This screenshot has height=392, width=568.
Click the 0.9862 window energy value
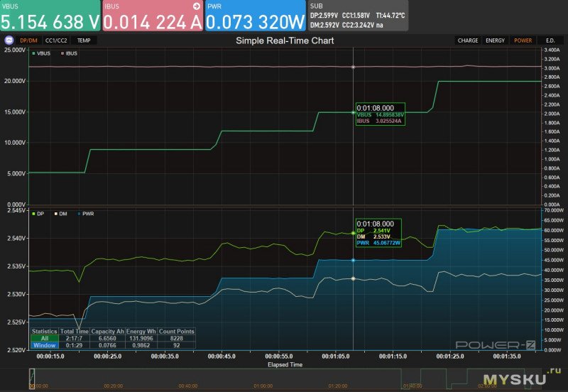(141, 345)
